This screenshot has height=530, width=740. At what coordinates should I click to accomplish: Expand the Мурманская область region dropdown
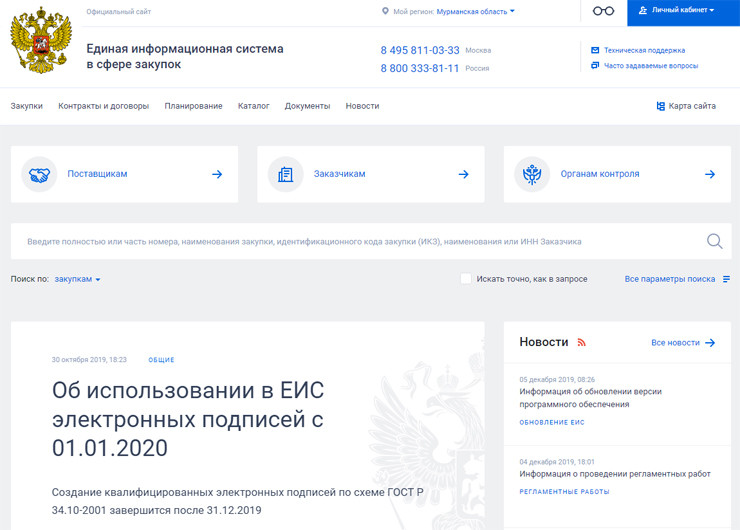pyautogui.click(x=476, y=11)
